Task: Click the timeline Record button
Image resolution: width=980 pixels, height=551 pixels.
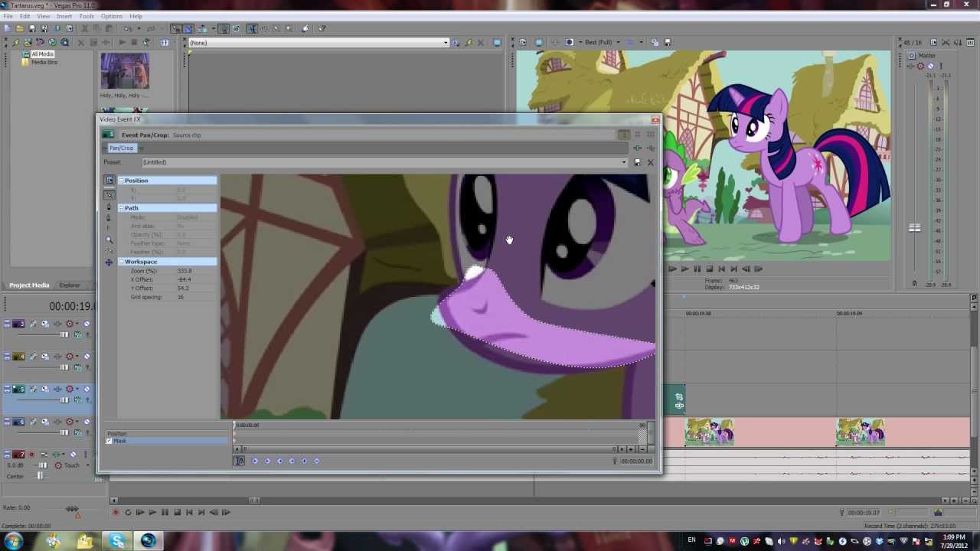Action: point(116,513)
